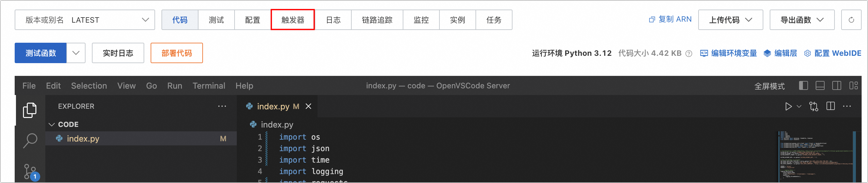Click the refresh icon button at top right
Viewport: 868px width, 183px height.
click(x=851, y=20)
